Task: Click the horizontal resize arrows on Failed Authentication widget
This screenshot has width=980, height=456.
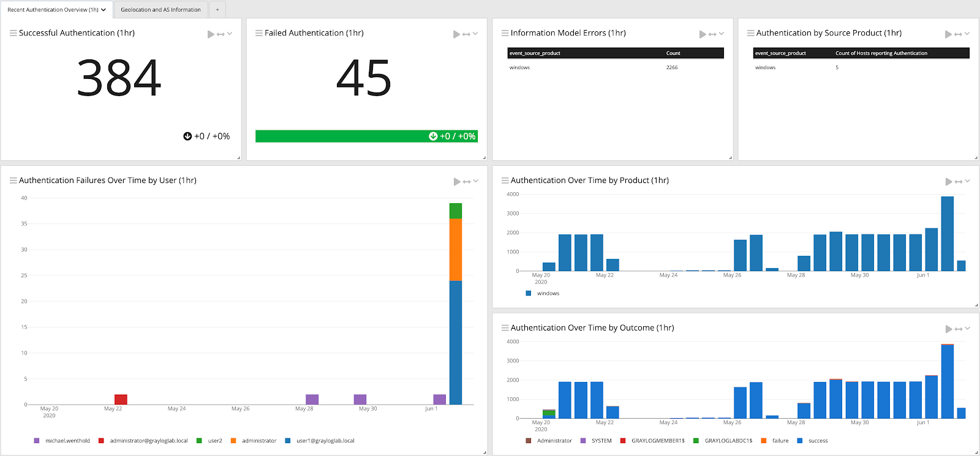Action: 466,34
